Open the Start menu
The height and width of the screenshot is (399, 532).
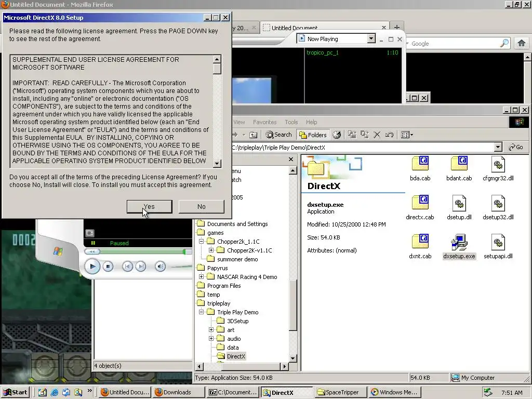(x=15, y=392)
